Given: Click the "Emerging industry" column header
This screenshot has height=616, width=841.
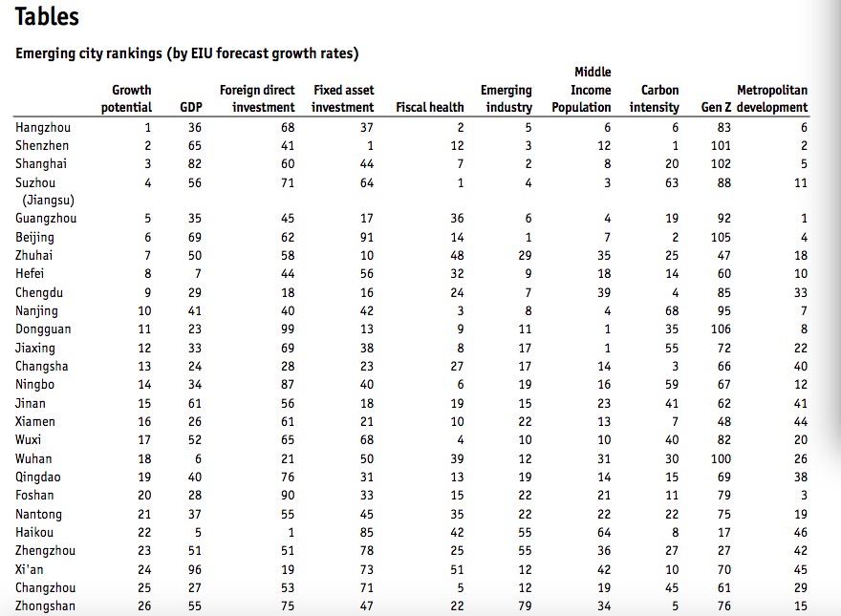Looking at the screenshot, I should tap(507, 98).
